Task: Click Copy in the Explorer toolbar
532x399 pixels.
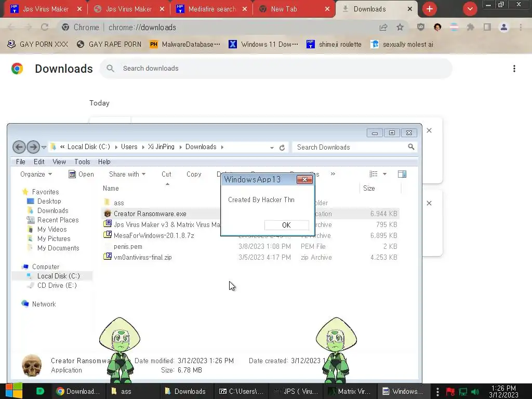Action: click(194, 174)
